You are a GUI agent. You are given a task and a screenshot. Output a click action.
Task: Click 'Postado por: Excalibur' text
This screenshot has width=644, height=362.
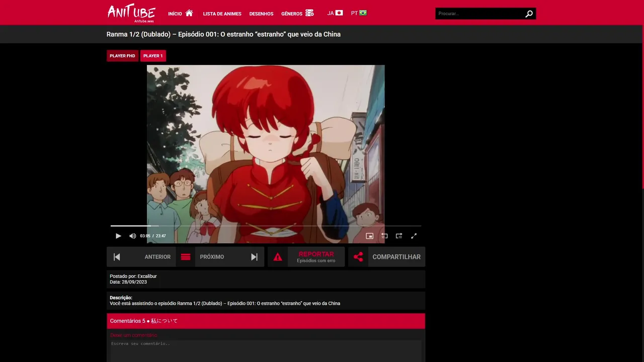pos(133,276)
